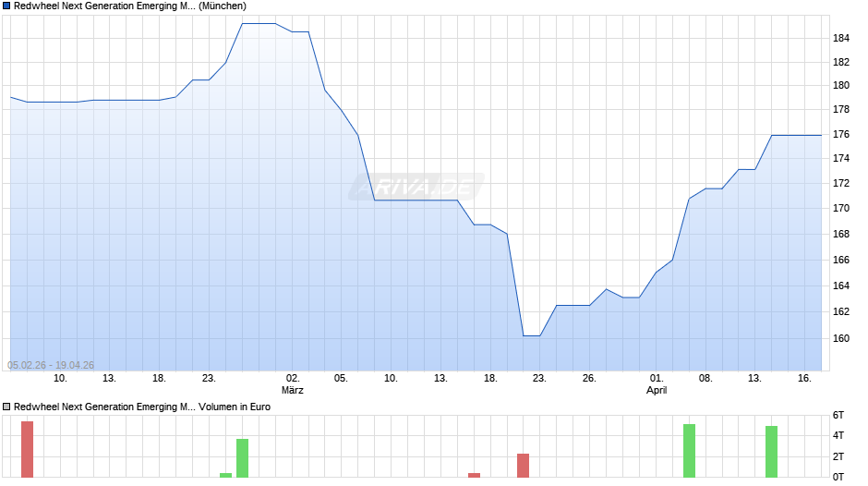Image resolution: width=868 pixels, height=486 pixels.
Task: Click the tall red volume bar at chart start
Action: (27, 449)
